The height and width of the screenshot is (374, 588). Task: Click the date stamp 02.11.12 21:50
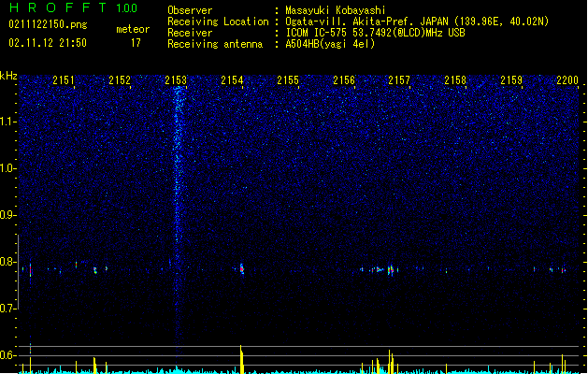pyautogui.click(x=48, y=43)
